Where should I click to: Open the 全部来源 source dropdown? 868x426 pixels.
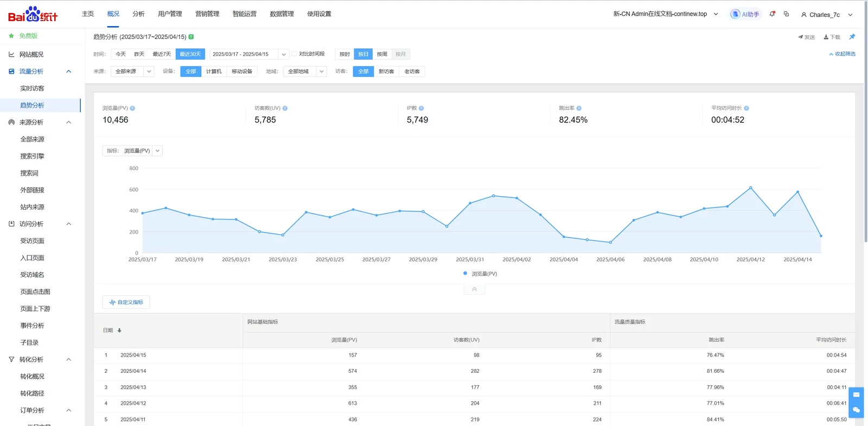coord(132,72)
